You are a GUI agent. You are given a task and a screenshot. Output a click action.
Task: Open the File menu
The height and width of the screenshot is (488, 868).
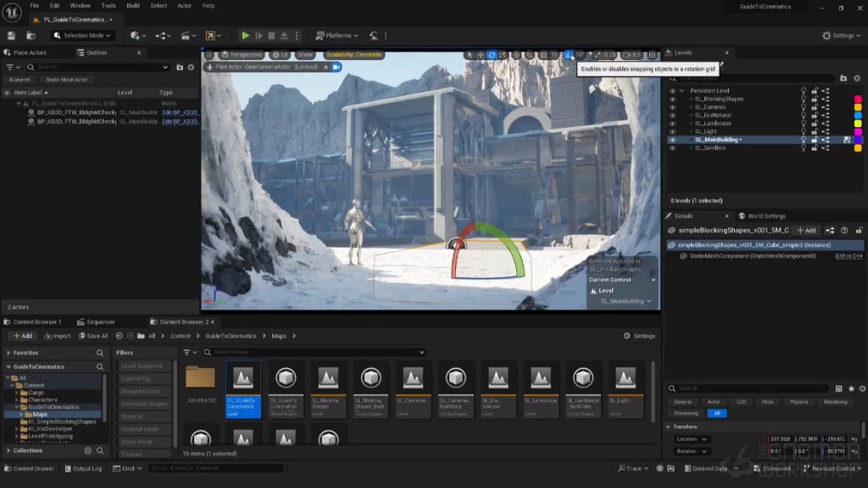pyautogui.click(x=34, y=6)
